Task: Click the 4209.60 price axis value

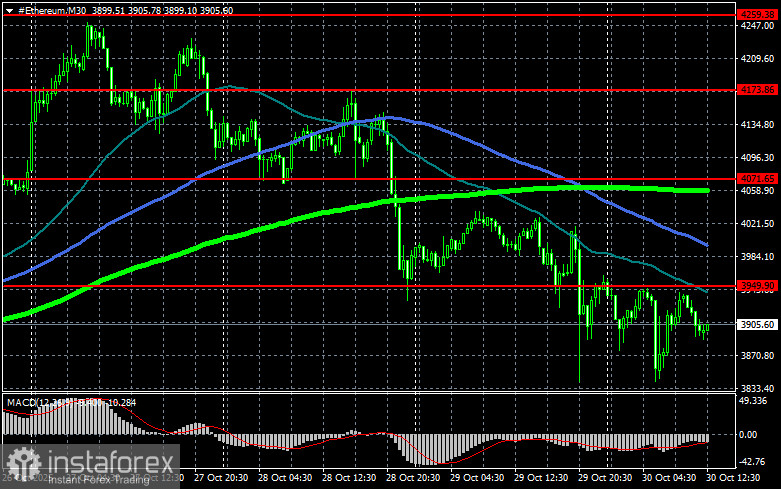Action: pos(757,59)
